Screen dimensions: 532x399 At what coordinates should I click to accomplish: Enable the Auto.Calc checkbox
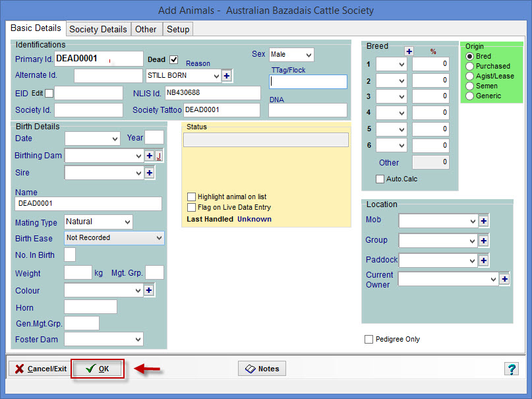(380, 179)
